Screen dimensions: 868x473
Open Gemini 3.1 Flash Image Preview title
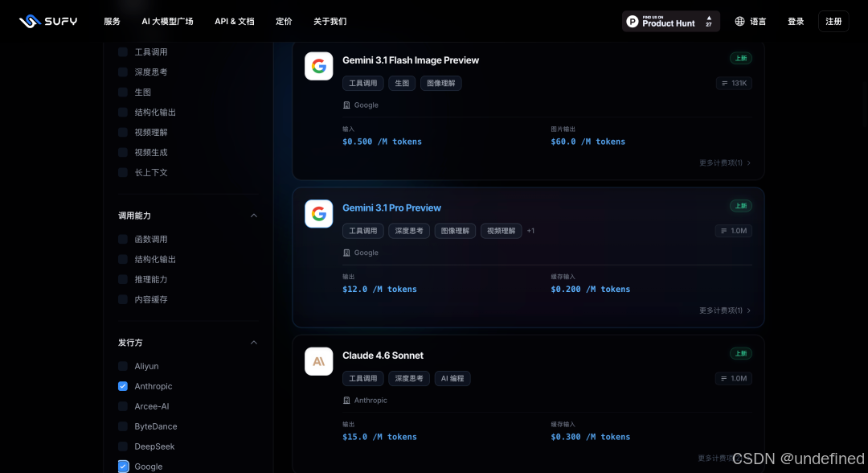[x=410, y=60]
